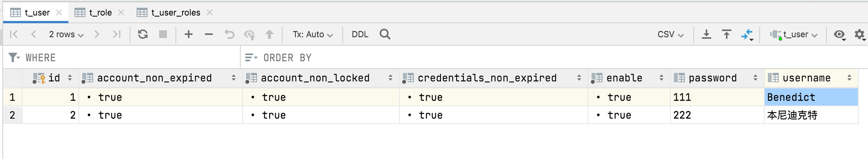Click the Export Data download icon
This screenshot has height=159, width=868.
point(707,35)
